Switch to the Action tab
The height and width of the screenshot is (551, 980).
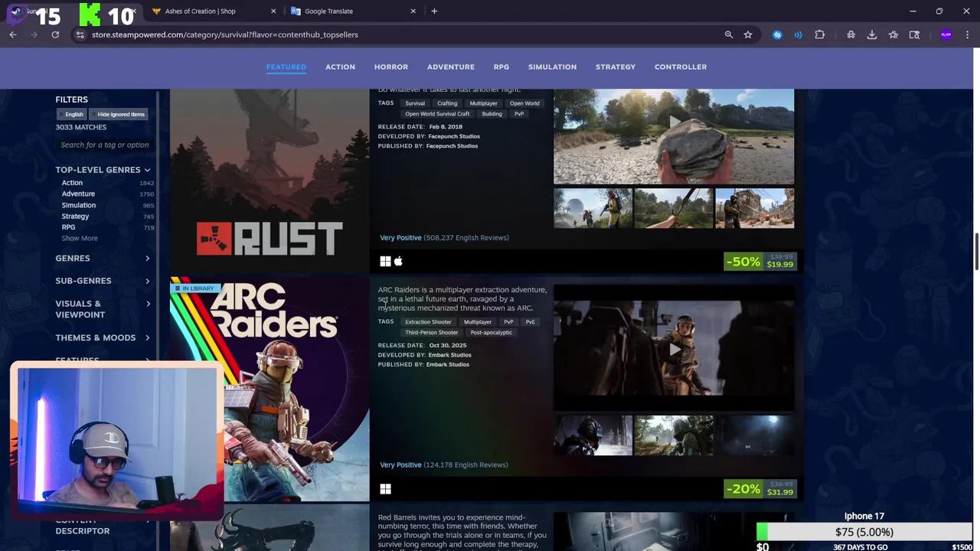tap(340, 67)
